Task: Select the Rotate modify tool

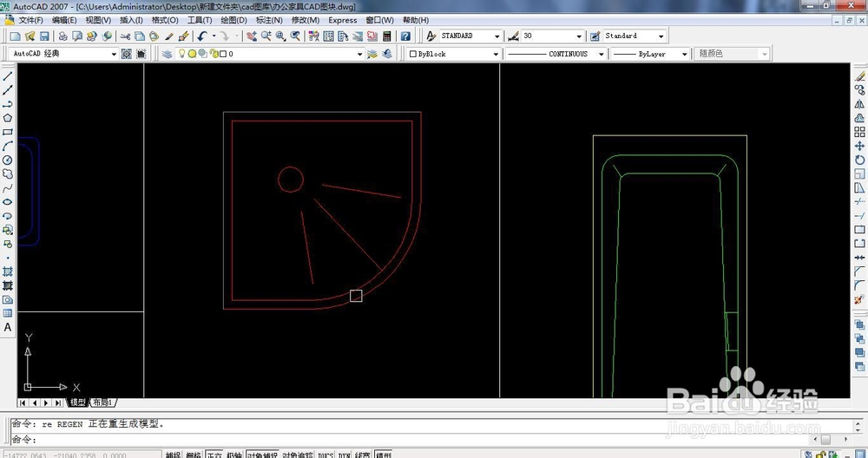Action: point(859,160)
